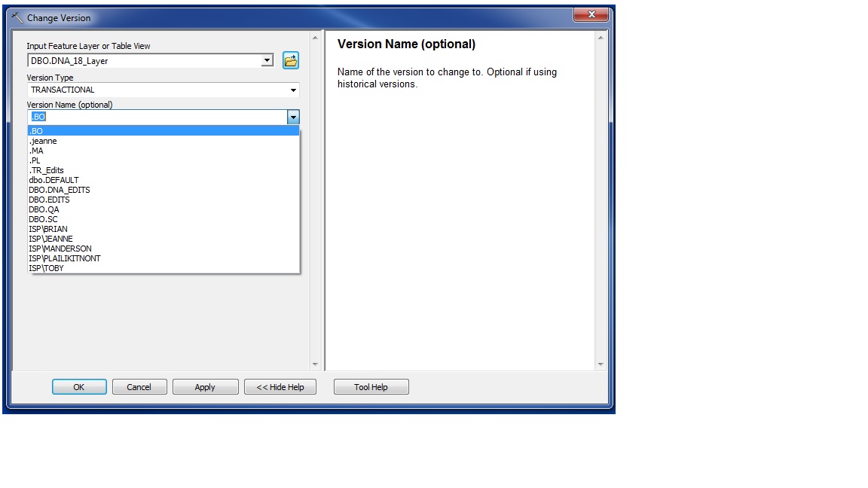Click the Cancel button
The height and width of the screenshot is (488, 868).
[x=139, y=387]
